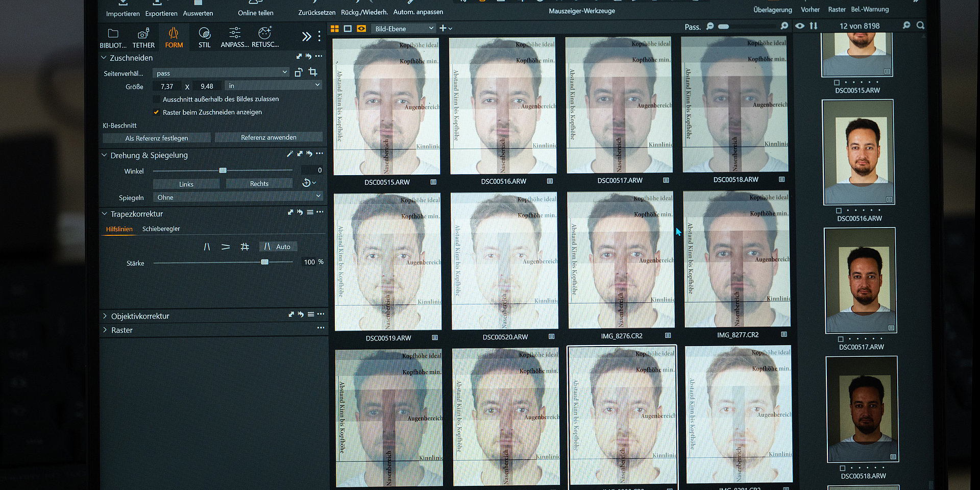Viewport: 980px width, 490px height.
Task: Open the Spiegeln Ohne dropdown
Action: tap(238, 197)
